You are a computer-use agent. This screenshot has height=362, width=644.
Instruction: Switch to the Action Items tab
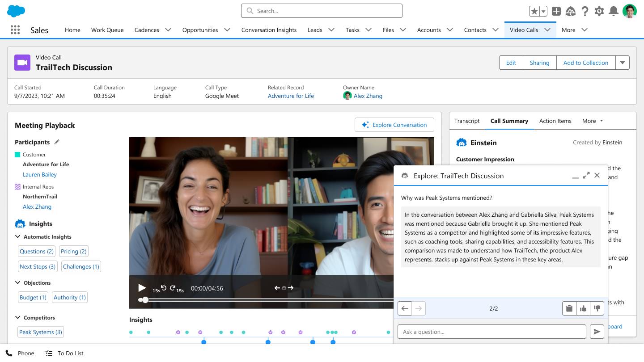tap(555, 121)
